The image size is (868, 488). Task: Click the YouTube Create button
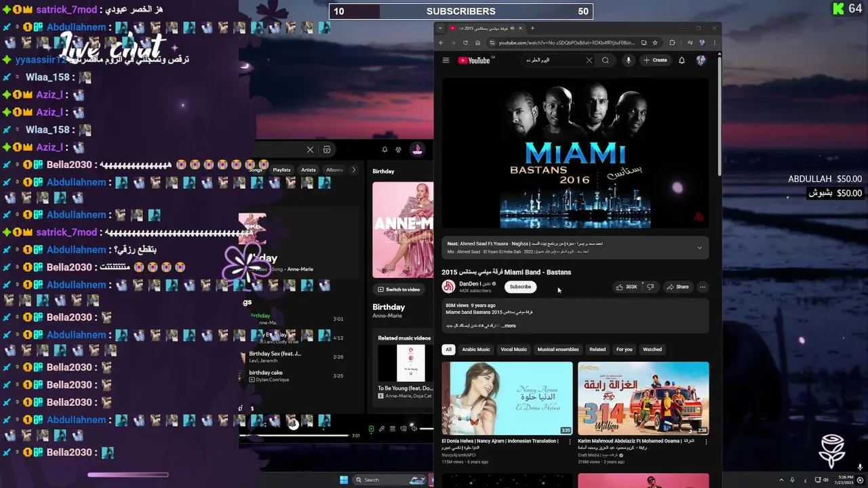pos(656,60)
